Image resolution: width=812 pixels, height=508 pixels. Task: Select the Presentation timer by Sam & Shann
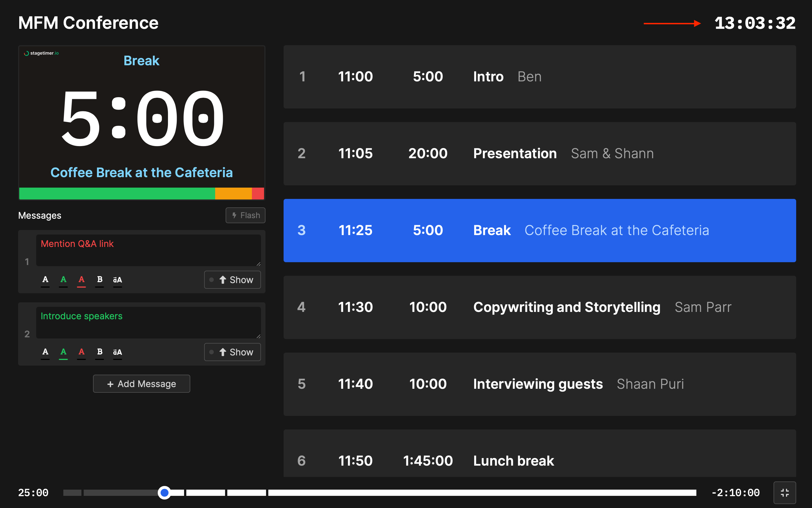click(x=540, y=154)
